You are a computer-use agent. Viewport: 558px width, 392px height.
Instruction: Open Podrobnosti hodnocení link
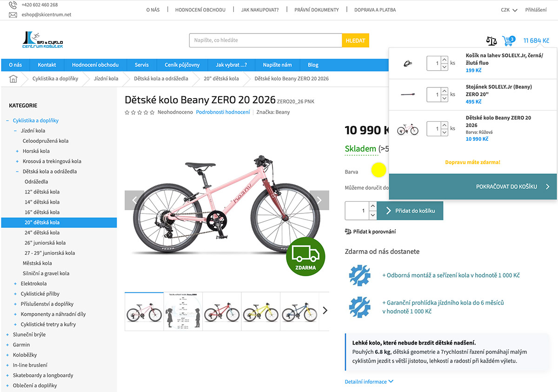[x=223, y=112]
